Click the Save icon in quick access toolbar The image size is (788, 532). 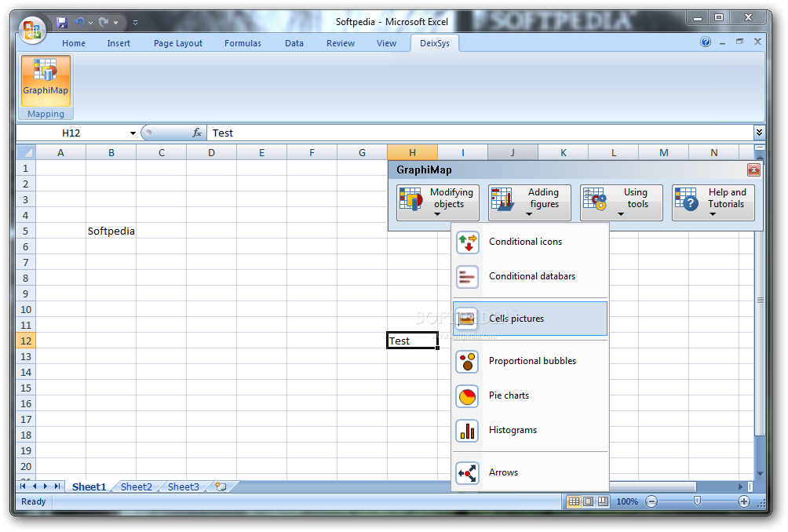(x=62, y=22)
